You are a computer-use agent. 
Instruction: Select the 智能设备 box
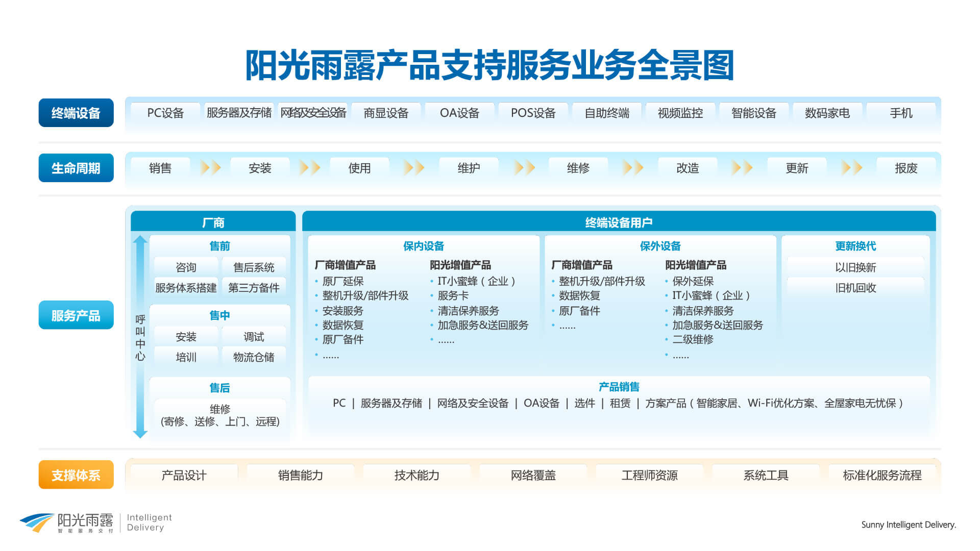coord(753,113)
